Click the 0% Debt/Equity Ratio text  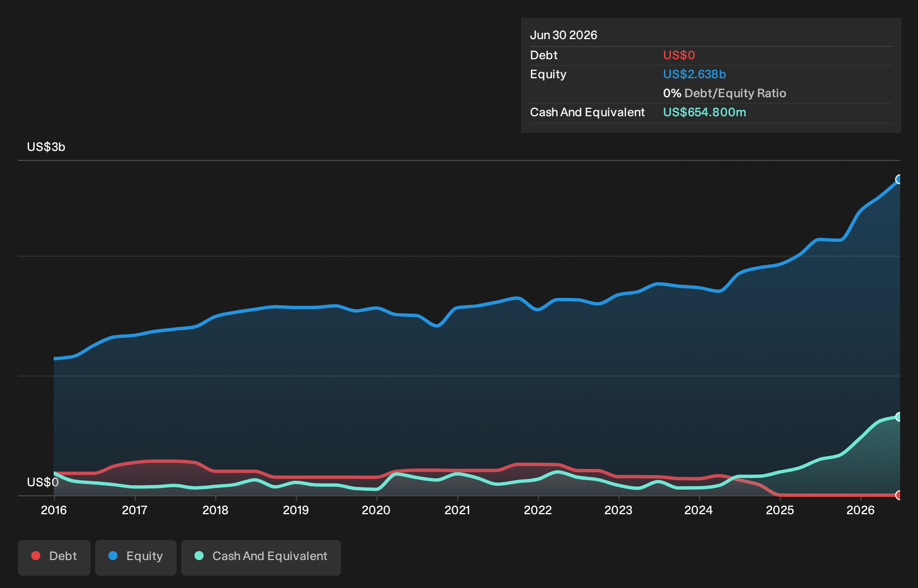[x=725, y=93]
